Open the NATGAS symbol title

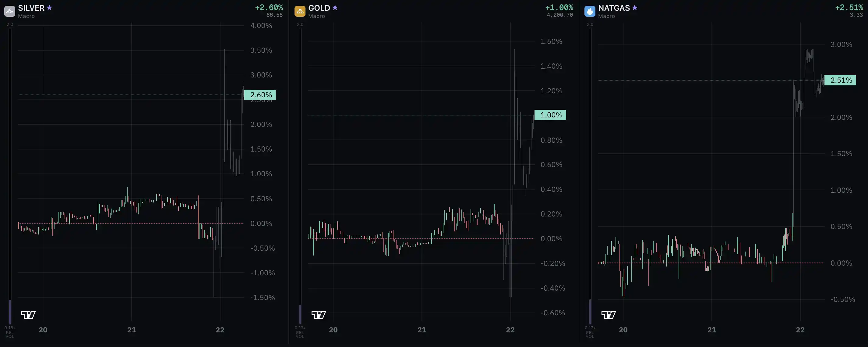point(614,8)
